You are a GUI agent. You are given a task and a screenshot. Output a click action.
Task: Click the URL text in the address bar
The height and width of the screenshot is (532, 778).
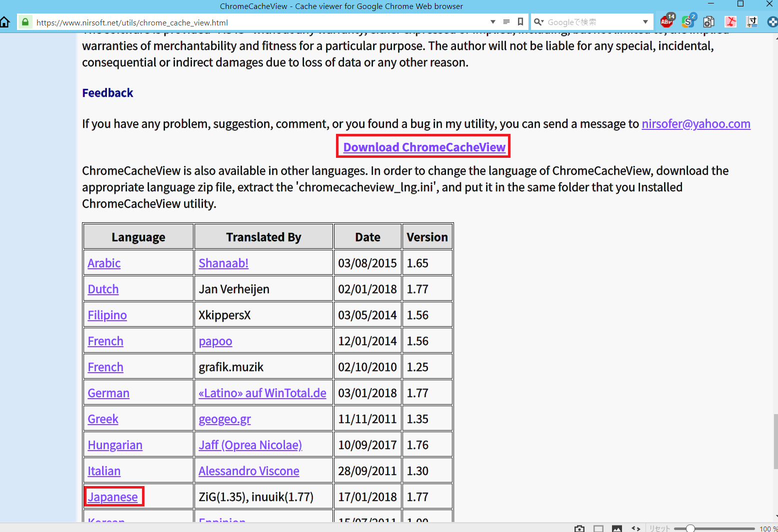(x=132, y=22)
